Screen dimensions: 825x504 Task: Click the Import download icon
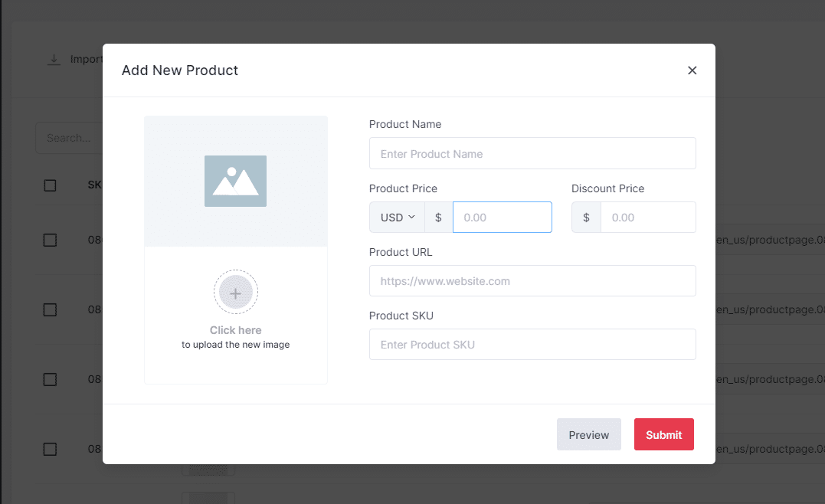(x=54, y=60)
